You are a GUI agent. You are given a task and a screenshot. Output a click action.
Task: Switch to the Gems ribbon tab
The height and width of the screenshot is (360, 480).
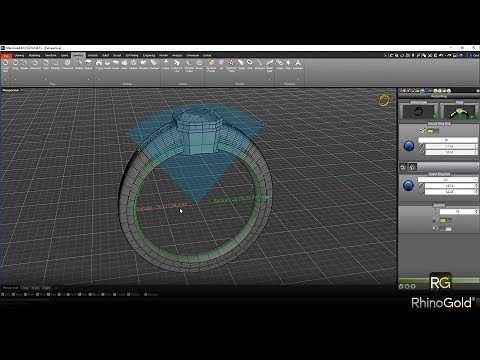tap(64, 55)
